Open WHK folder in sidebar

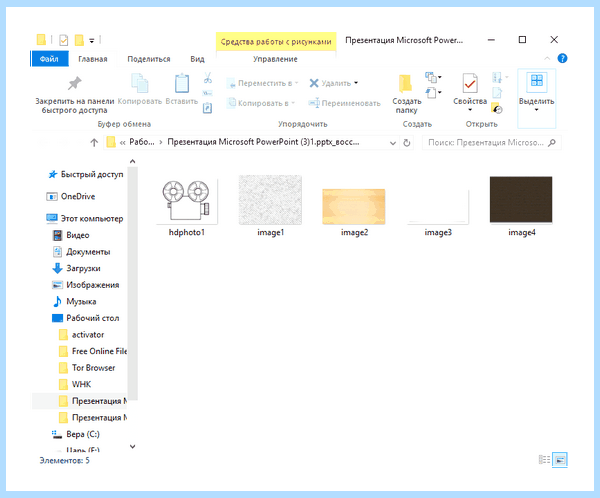point(75,384)
